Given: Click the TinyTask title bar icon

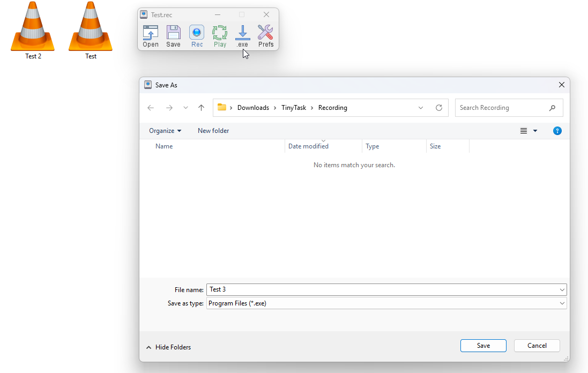Looking at the screenshot, I should [x=144, y=14].
